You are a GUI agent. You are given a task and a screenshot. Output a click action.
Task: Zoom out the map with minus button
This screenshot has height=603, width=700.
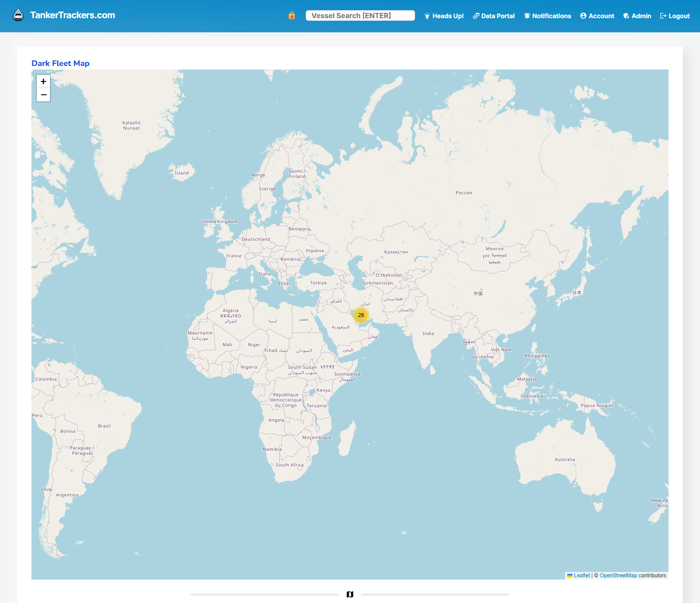click(x=43, y=95)
